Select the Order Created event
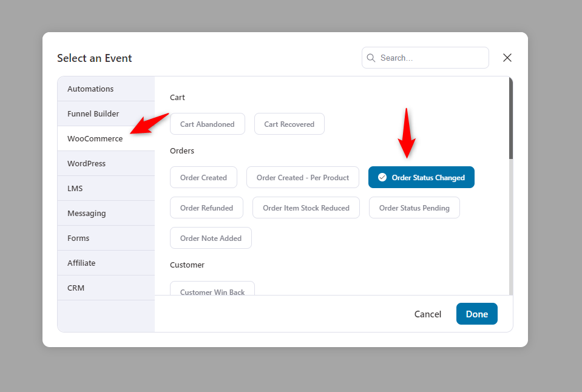This screenshot has width=582, height=392. (x=203, y=177)
